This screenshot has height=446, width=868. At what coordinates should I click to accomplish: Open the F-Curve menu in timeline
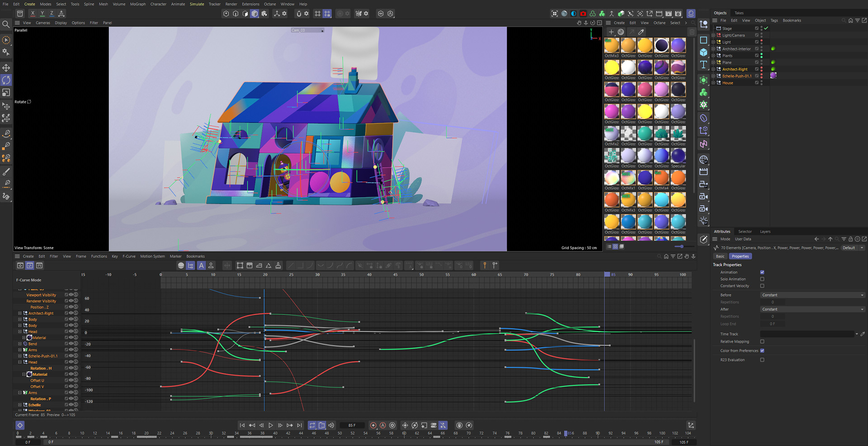point(129,256)
